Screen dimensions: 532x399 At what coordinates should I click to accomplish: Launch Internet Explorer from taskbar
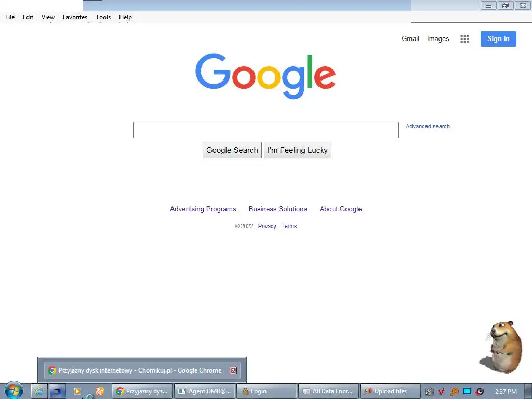coord(39,391)
